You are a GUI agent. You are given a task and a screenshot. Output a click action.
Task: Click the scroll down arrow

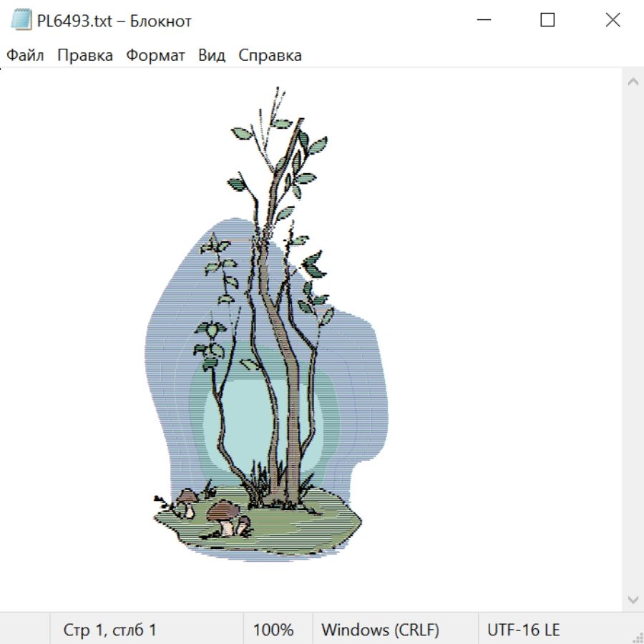pyautogui.click(x=633, y=600)
